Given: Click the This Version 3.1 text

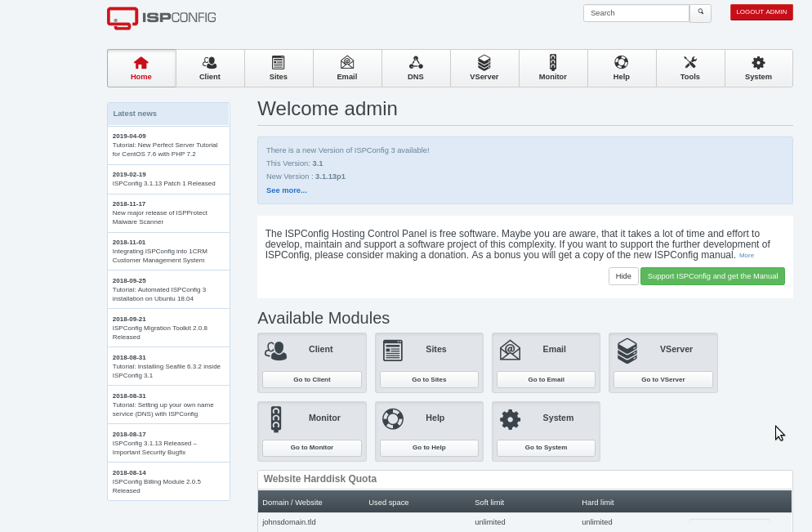Looking at the screenshot, I should click(294, 163).
